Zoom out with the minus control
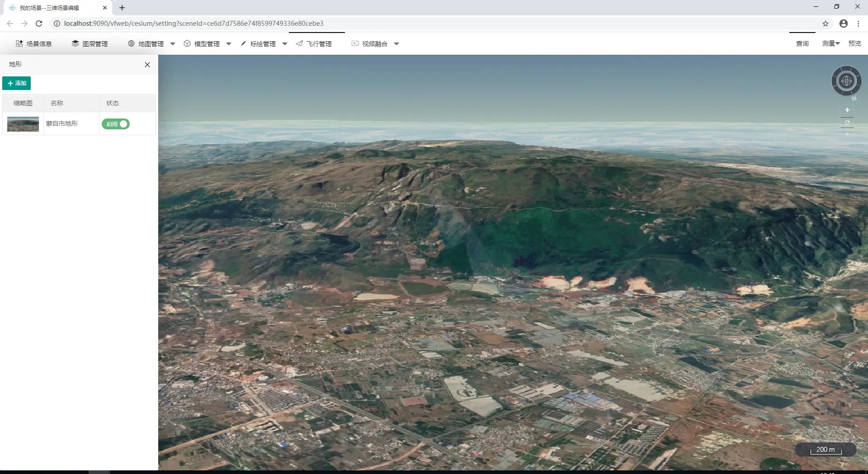This screenshot has width=868, height=474. point(847,134)
